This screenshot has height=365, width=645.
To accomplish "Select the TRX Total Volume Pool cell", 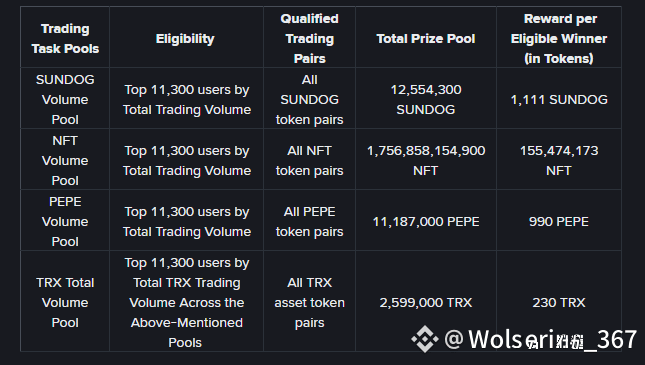I will coord(65,302).
